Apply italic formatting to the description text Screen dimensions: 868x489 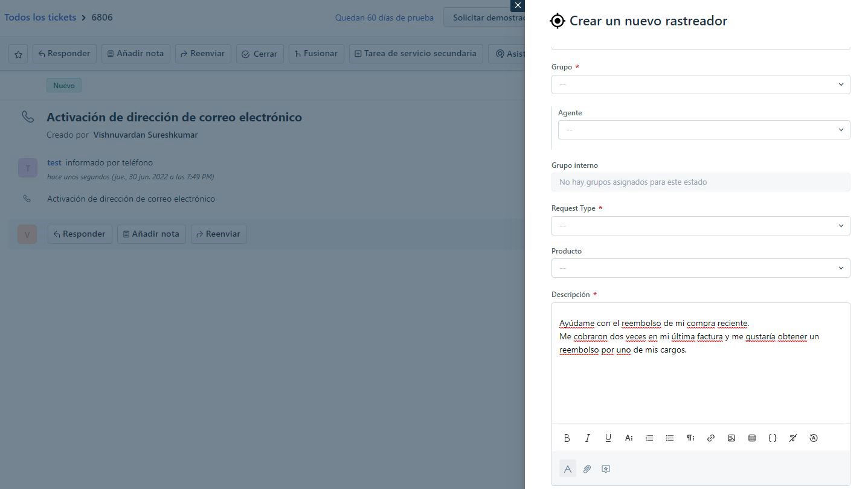point(587,438)
